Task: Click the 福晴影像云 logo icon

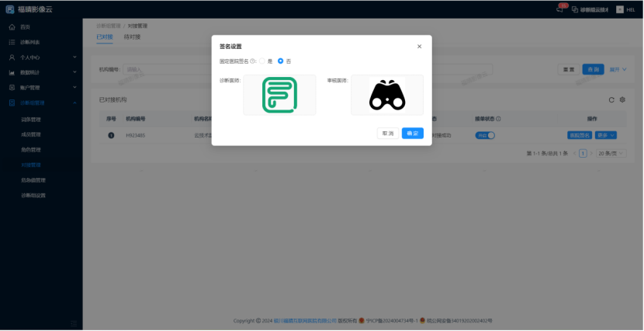Action: [x=9, y=9]
